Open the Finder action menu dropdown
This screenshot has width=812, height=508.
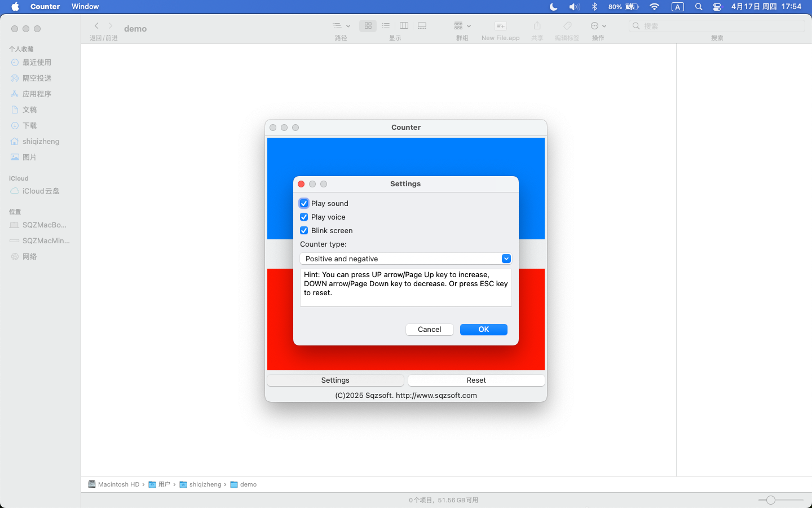pyautogui.click(x=598, y=26)
